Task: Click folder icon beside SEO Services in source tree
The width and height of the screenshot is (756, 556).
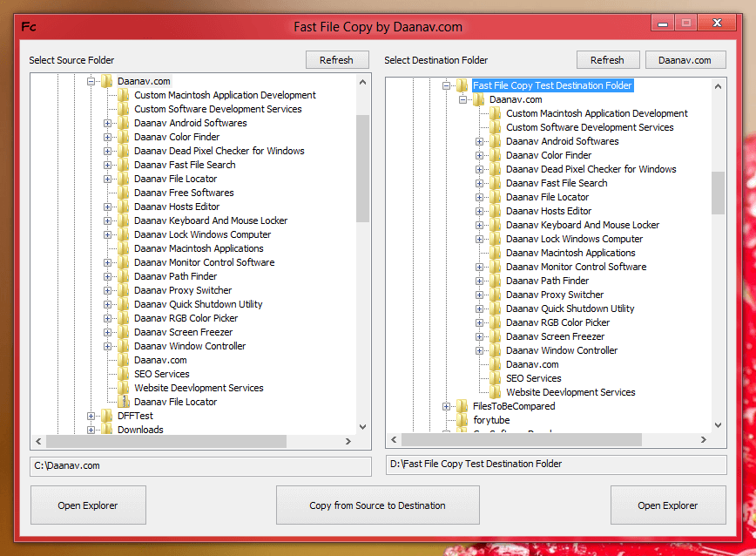Action: click(x=124, y=374)
